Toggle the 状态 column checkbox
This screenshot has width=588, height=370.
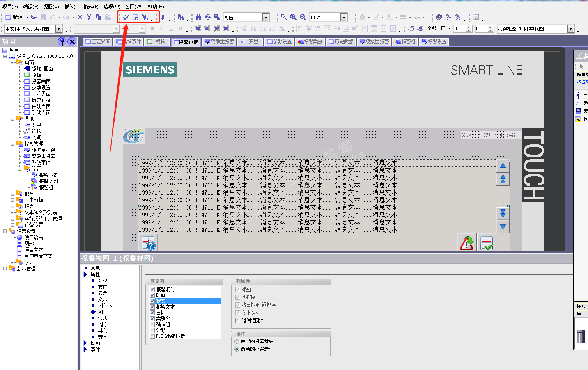152,301
